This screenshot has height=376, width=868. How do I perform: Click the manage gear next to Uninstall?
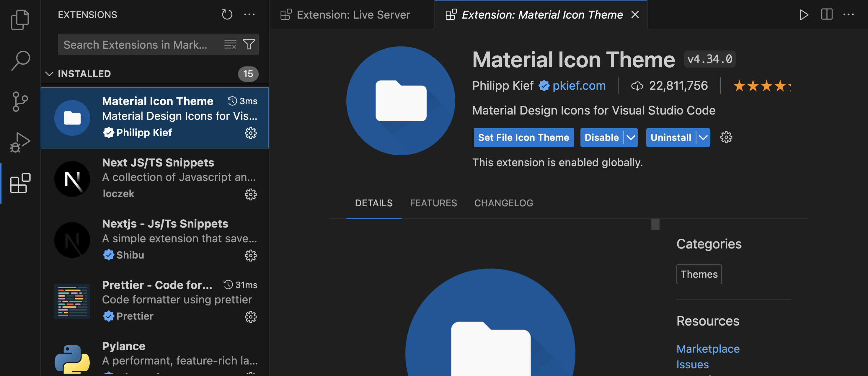pos(726,138)
